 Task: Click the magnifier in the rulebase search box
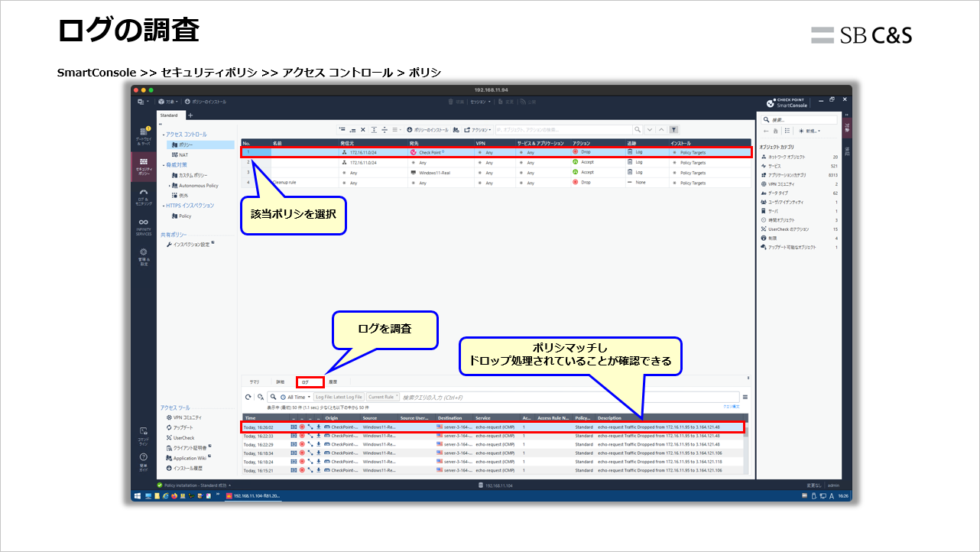pos(638,130)
